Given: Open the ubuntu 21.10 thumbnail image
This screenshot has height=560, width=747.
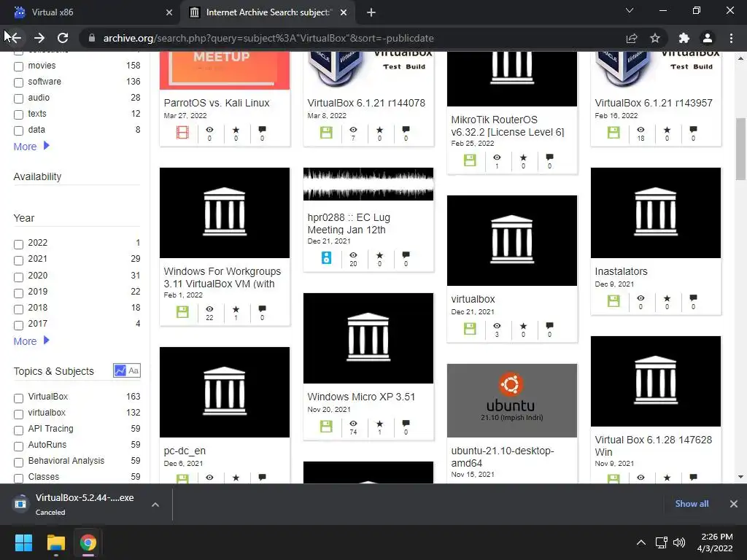Looking at the screenshot, I should (x=511, y=400).
